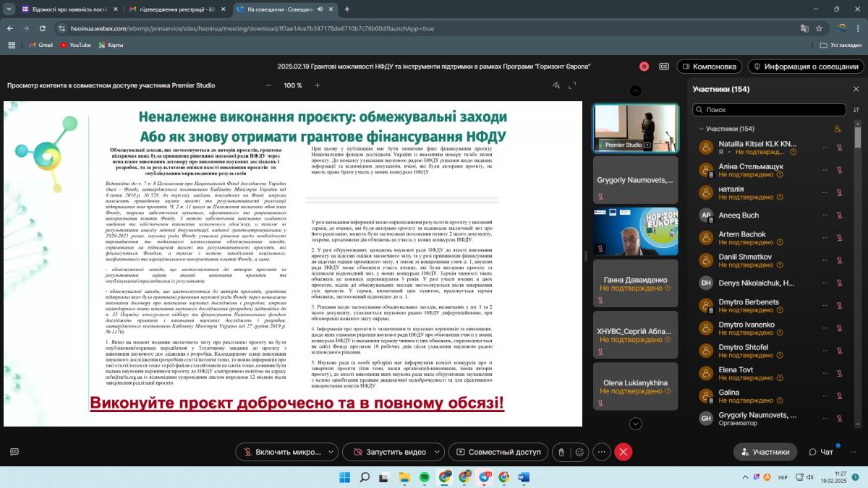Open more options ellipsis in meeting controls

tap(602, 452)
